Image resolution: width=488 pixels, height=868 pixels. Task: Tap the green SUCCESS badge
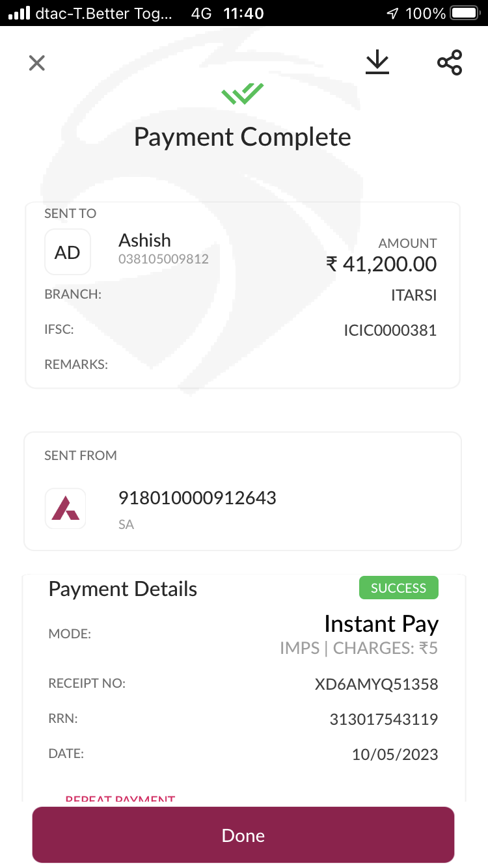[398, 588]
